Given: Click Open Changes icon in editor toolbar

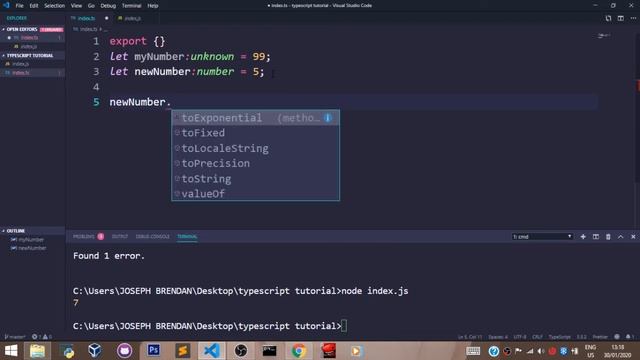Looking at the screenshot, I should pyautogui.click(x=608, y=18).
